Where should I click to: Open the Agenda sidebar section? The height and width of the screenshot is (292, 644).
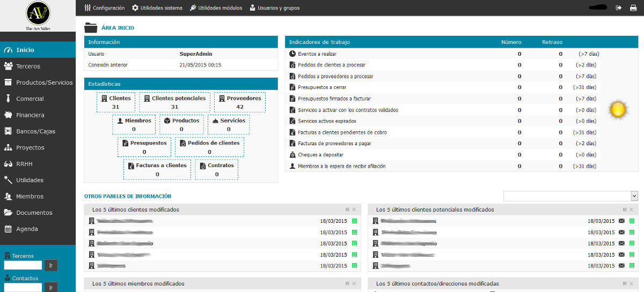38,229
